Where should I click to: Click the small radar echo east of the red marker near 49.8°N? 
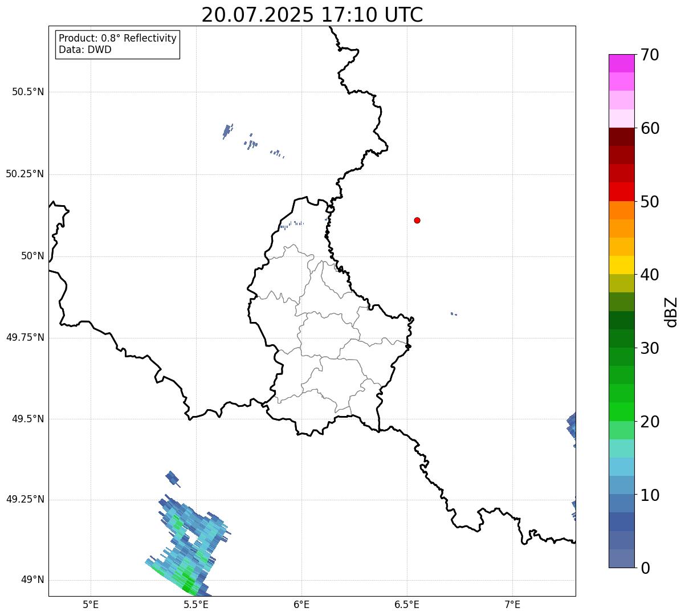[x=454, y=314]
